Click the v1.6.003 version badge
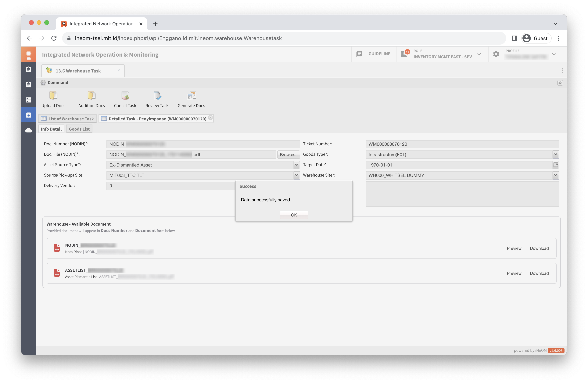The image size is (588, 383). [556, 350]
